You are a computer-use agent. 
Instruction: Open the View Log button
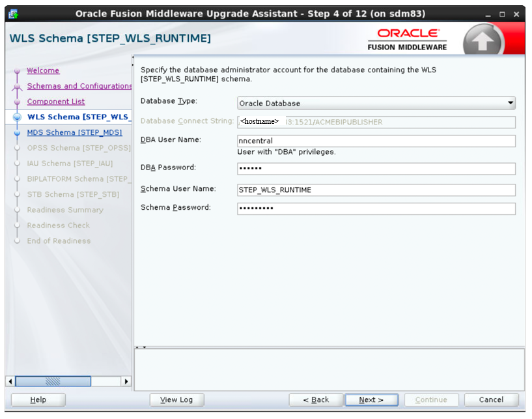click(x=176, y=399)
